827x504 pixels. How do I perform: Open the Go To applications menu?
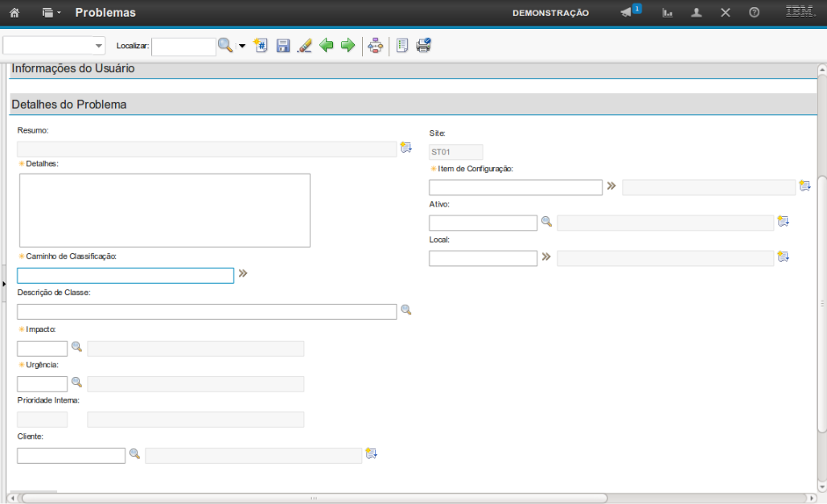tap(51, 13)
